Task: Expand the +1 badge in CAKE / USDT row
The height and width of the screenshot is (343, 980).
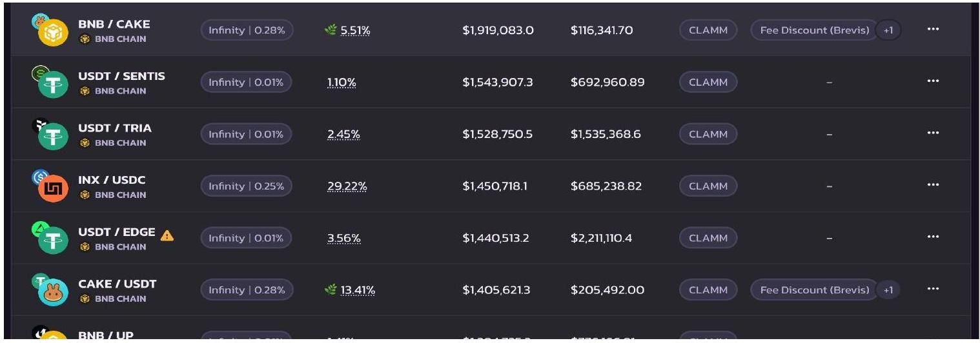Action: click(888, 290)
